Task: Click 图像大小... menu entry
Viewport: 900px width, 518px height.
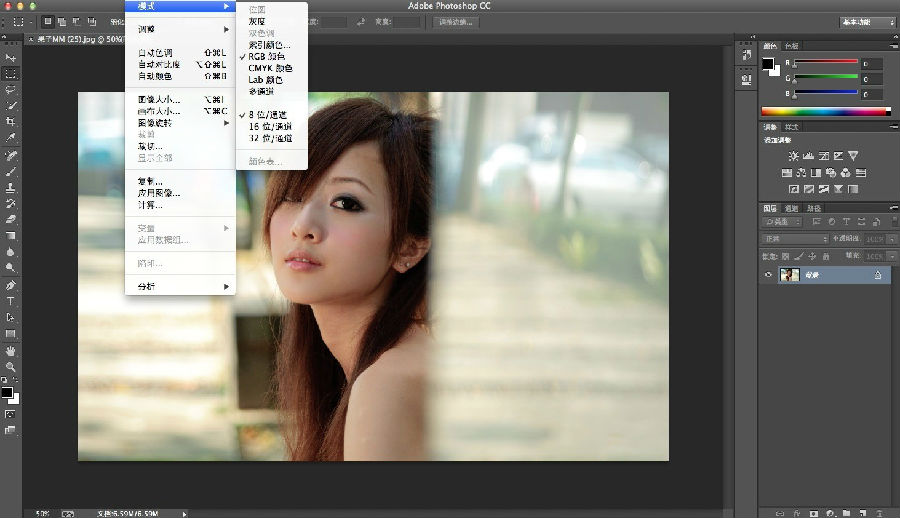Action: [160, 100]
